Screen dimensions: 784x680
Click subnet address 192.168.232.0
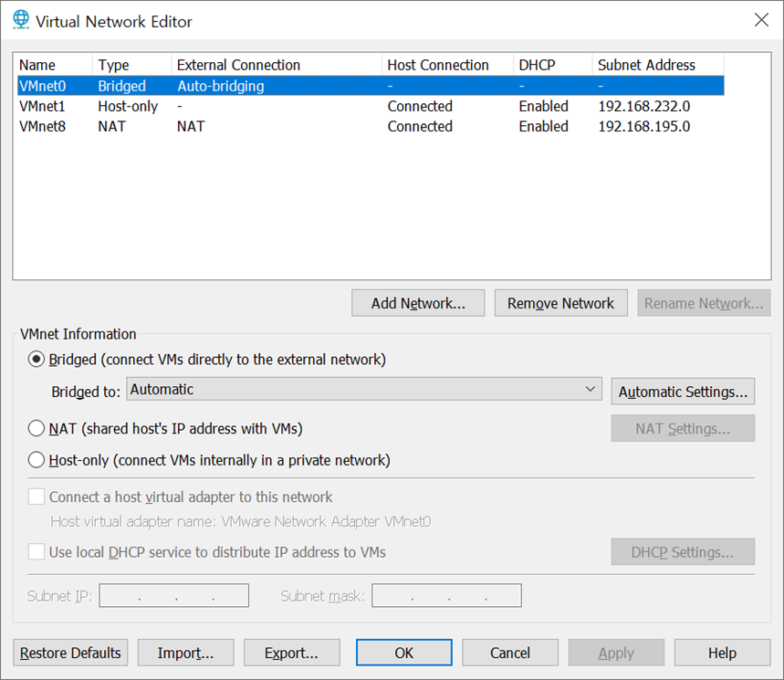(644, 106)
